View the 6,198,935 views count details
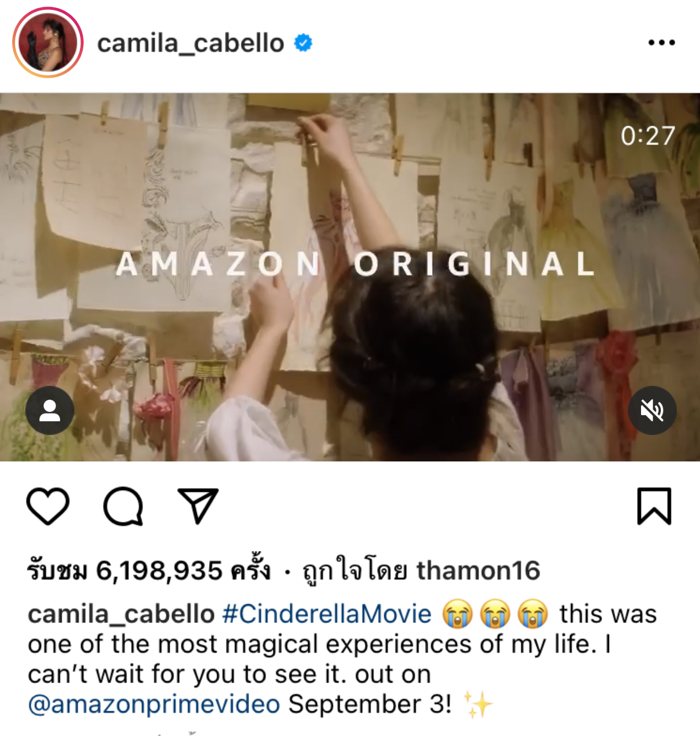This screenshot has width=700, height=736. (x=149, y=570)
